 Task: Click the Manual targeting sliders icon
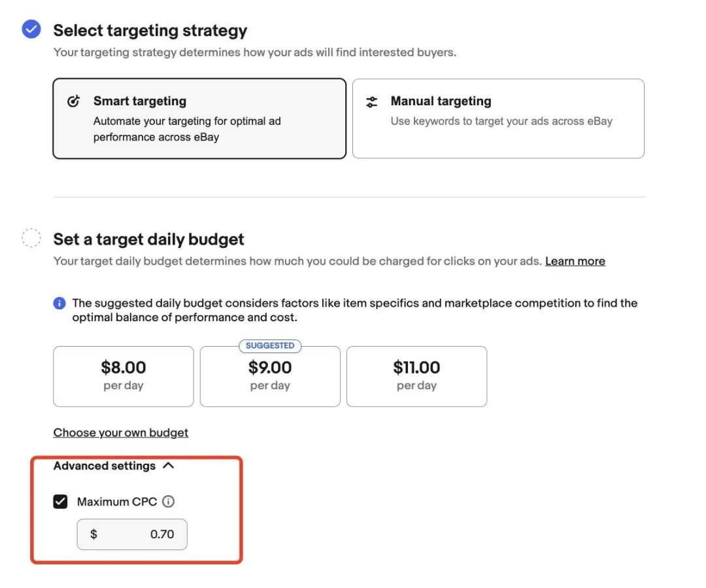click(x=372, y=101)
